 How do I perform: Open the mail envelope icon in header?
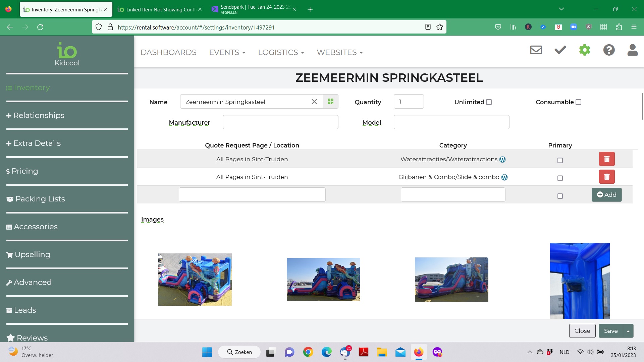[536, 50]
